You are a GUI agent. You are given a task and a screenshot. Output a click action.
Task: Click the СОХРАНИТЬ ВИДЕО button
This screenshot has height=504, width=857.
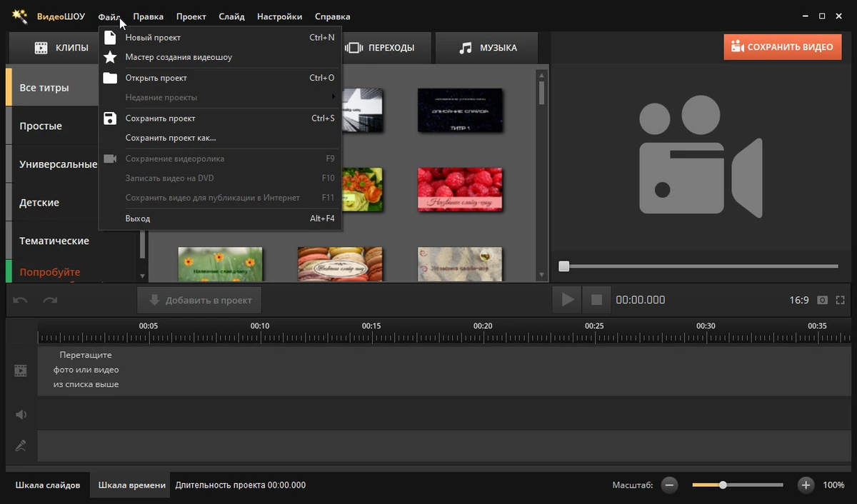click(x=782, y=47)
